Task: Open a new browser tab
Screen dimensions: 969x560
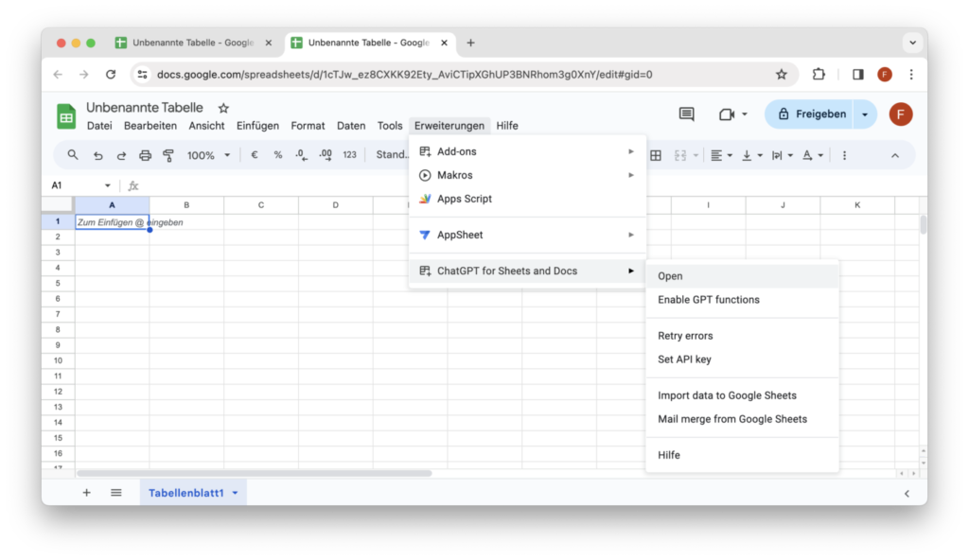Action: point(471,43)
